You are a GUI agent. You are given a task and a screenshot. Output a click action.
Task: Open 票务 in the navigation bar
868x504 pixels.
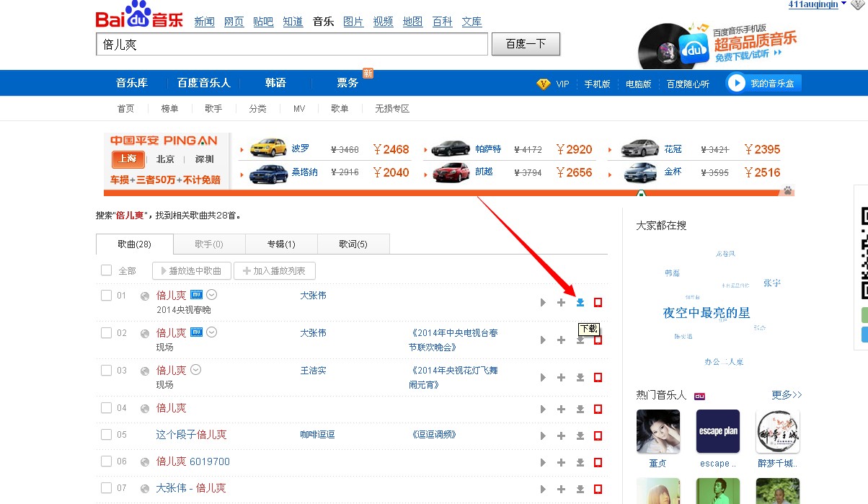point(347,83)
